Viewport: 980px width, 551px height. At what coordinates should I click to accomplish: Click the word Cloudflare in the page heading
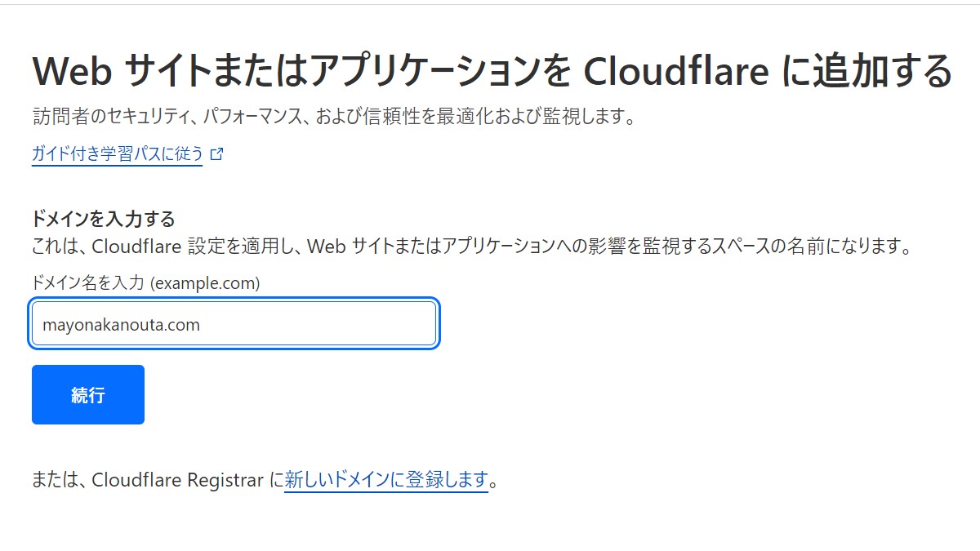coord(676,71)
